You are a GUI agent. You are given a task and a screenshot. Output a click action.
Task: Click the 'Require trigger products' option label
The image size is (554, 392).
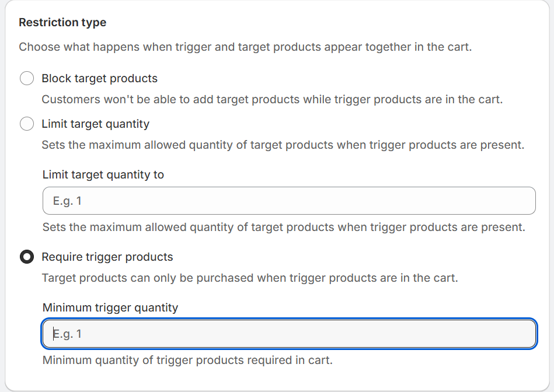[x=107, y=257]
